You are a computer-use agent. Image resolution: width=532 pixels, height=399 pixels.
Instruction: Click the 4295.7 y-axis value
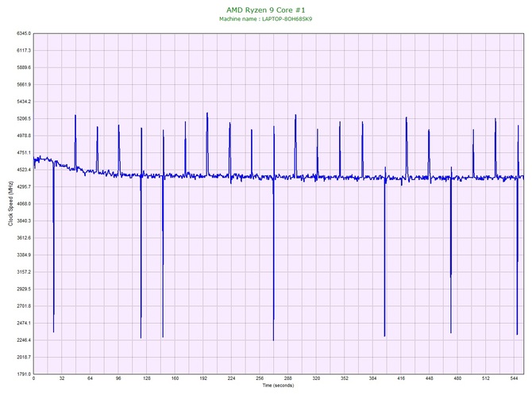tap(24, 186)
